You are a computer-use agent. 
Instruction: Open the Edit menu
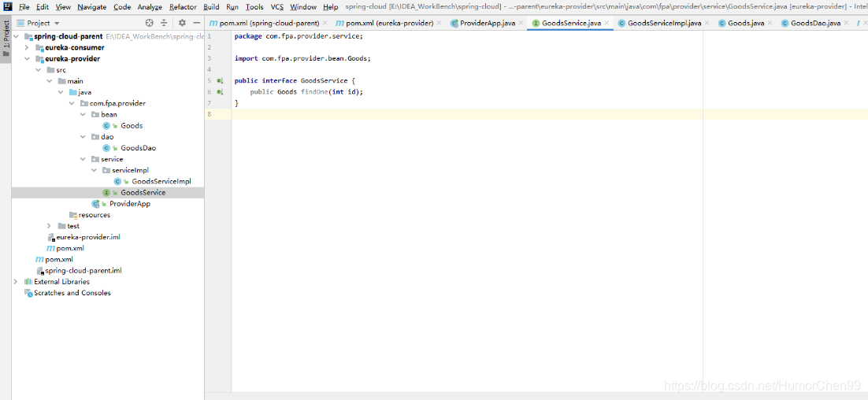pyautogui.click(x=43, y=7)
